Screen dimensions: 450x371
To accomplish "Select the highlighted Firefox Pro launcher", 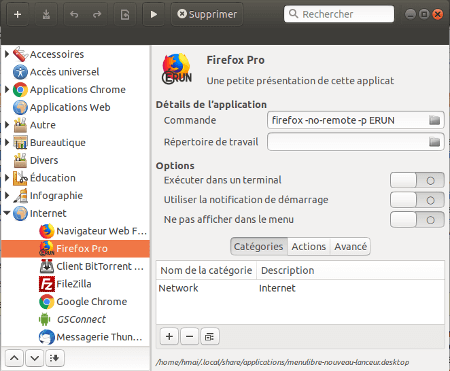I will click(x=75, y=248).
